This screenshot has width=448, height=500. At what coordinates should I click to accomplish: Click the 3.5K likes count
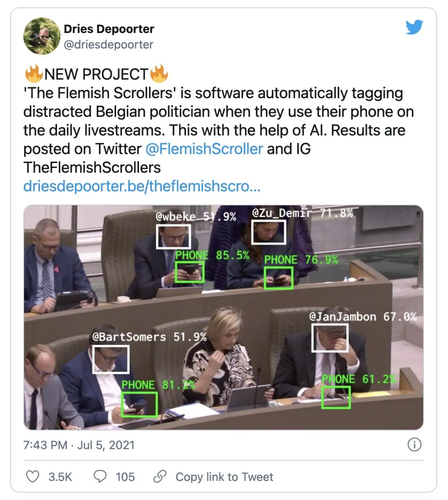[60, 477]
